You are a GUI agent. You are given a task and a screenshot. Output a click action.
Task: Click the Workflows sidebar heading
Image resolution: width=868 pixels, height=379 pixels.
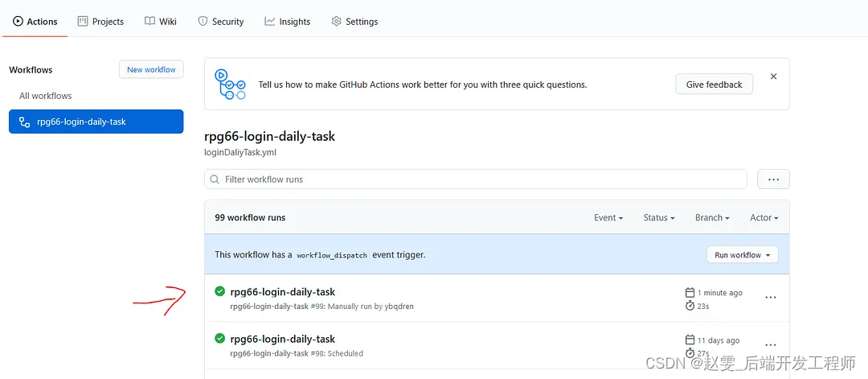pos(31,70)
